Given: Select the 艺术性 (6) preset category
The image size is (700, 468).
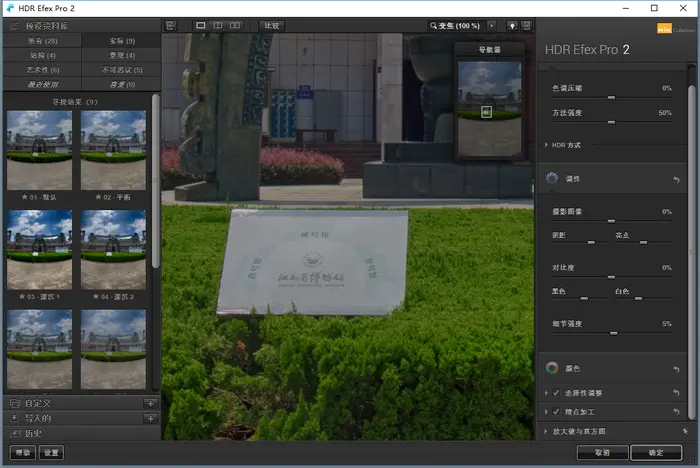Looking at the screenshot, I should [x=42, y=70].
